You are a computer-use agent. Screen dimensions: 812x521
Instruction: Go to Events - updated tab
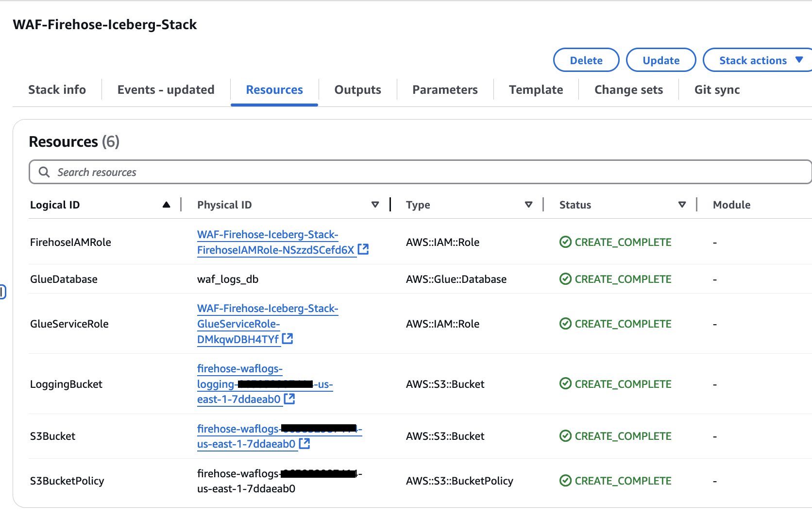click(166, 90)
